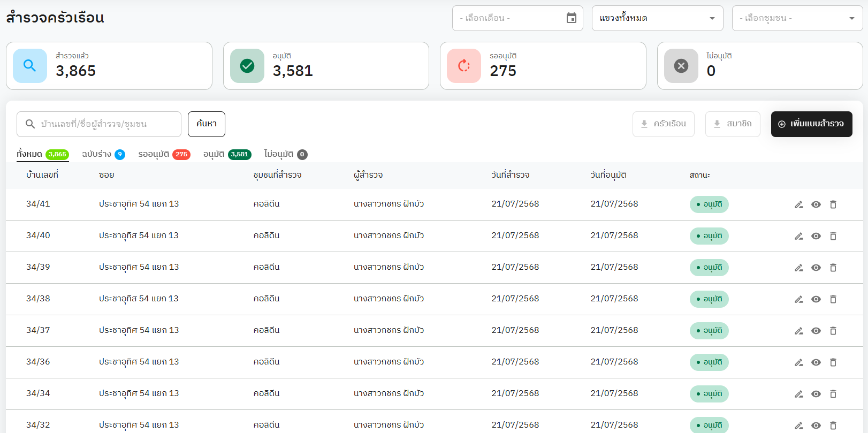
Task: Click the ค้นหา search button
Action: (207, 124)
